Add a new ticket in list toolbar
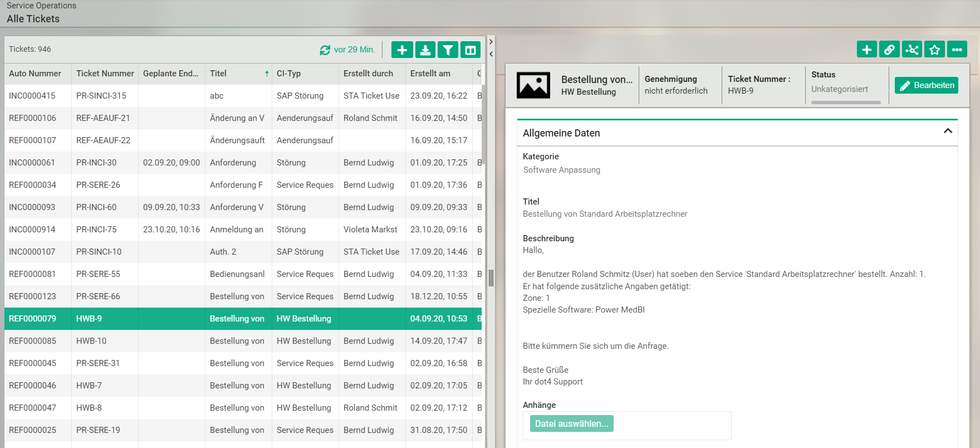Image resolution: width=980 pixels, height=448 pixels. (x=402, y=50)
